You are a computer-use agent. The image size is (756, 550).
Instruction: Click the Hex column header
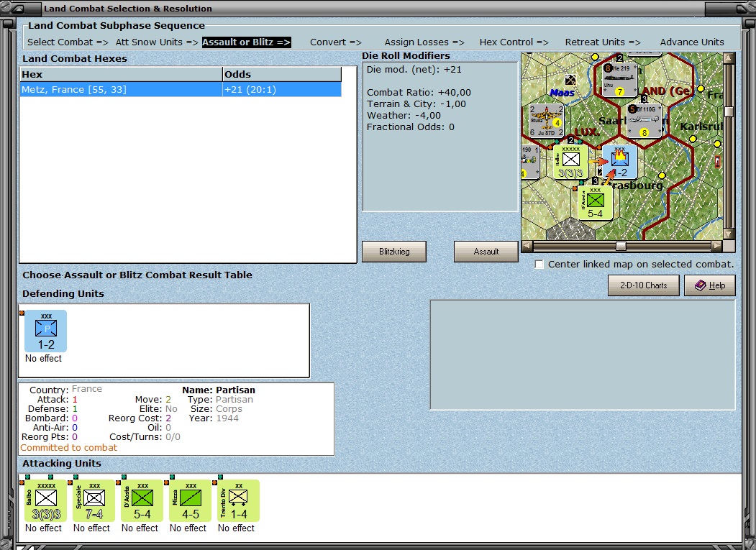tap(121, 74)
